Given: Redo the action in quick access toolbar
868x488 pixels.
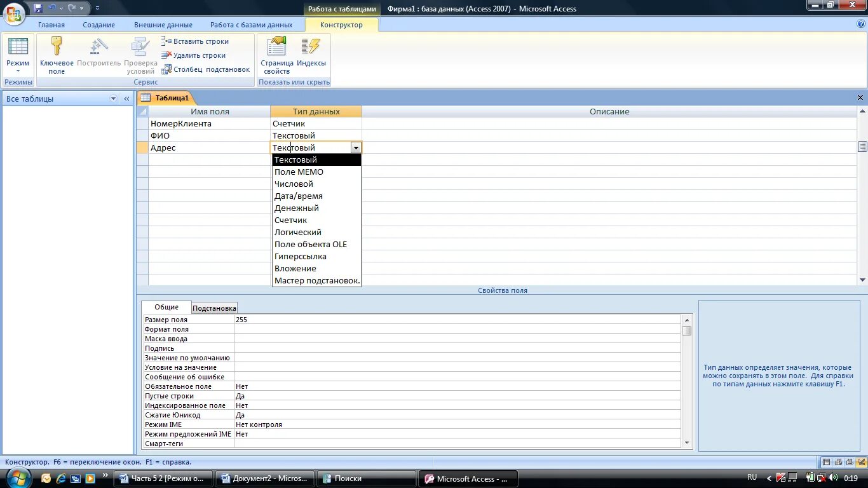Looking at the screenshot, I should point(72,8).
